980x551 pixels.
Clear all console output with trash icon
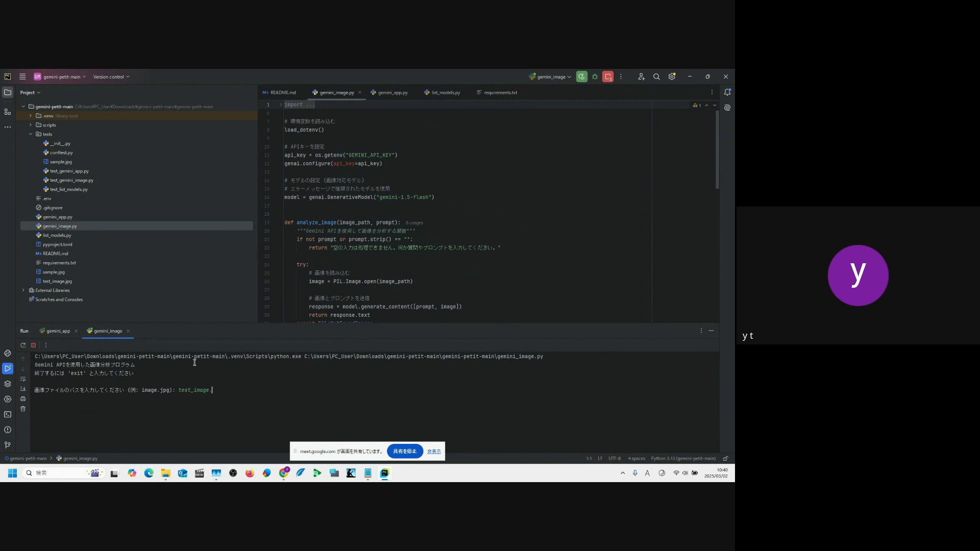coord(23,409)
